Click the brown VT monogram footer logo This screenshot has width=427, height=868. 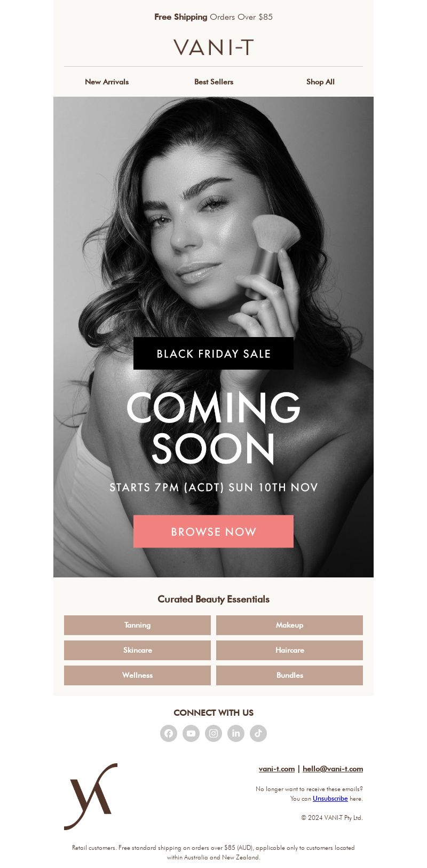click(x=91, y=796)
